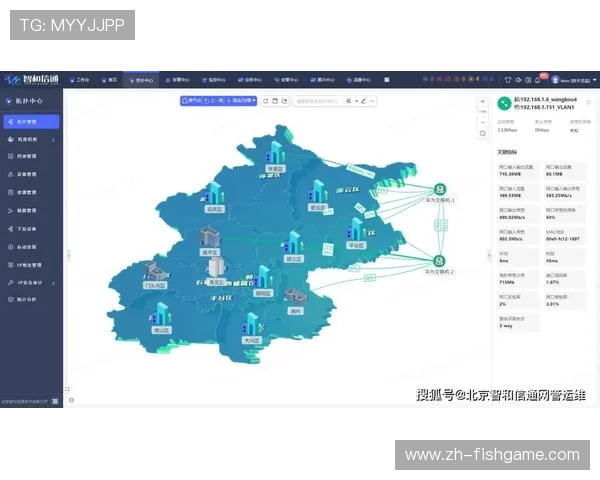Open 告警中心 tab in top navigation

[x=177, y=80]
